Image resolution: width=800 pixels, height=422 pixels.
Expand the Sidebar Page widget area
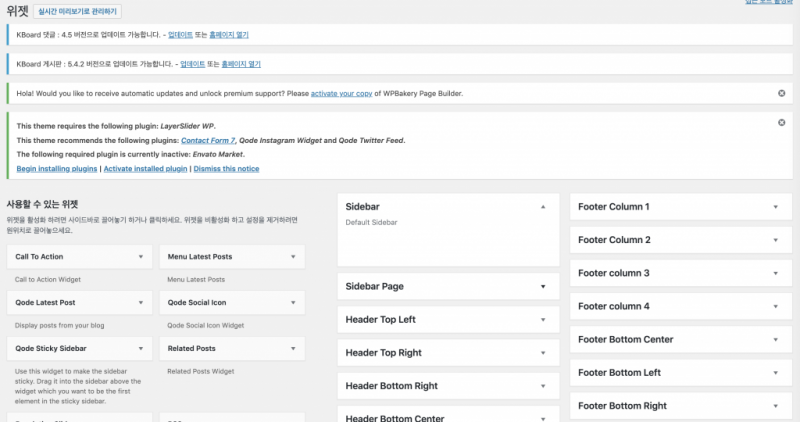pyautogui.click(x=543, y=286)
